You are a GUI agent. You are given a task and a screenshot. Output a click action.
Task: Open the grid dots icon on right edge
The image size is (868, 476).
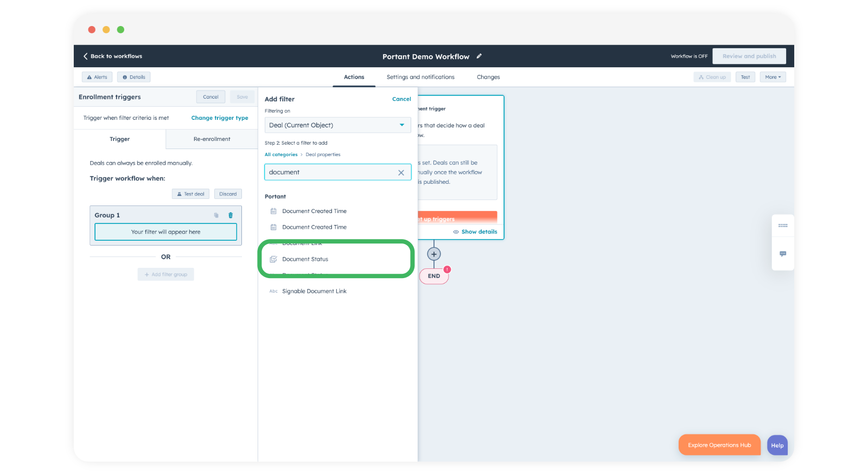click(782, 226)
